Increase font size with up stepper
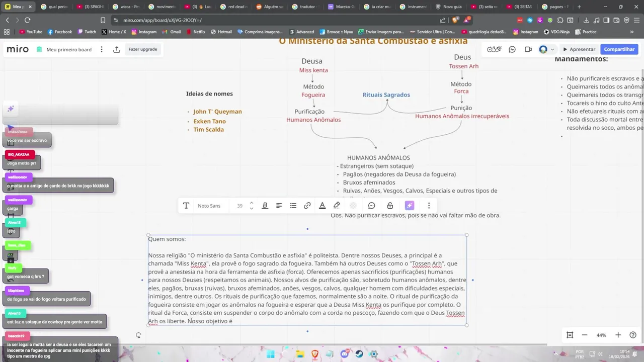The height and width of the screenshot is (362, 644). pos(252,203)
